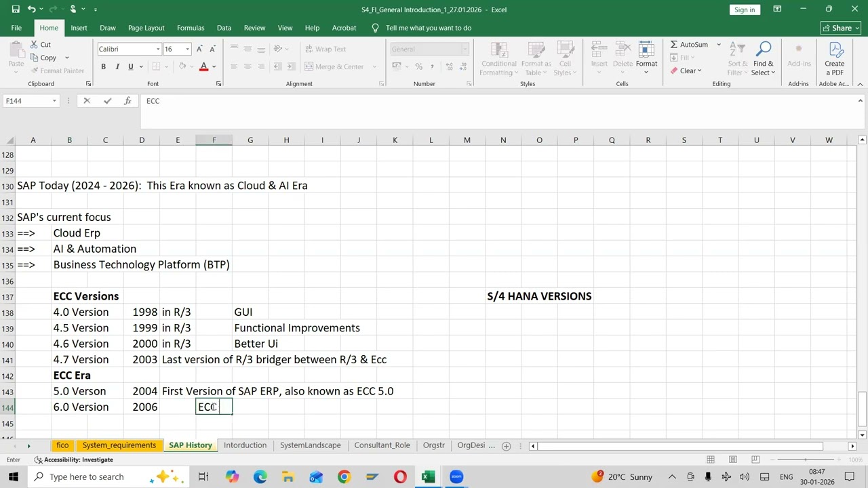Switch to the Formulas tab
The width and height of the screenshot is (868, 488).
(x=191, y=28)
